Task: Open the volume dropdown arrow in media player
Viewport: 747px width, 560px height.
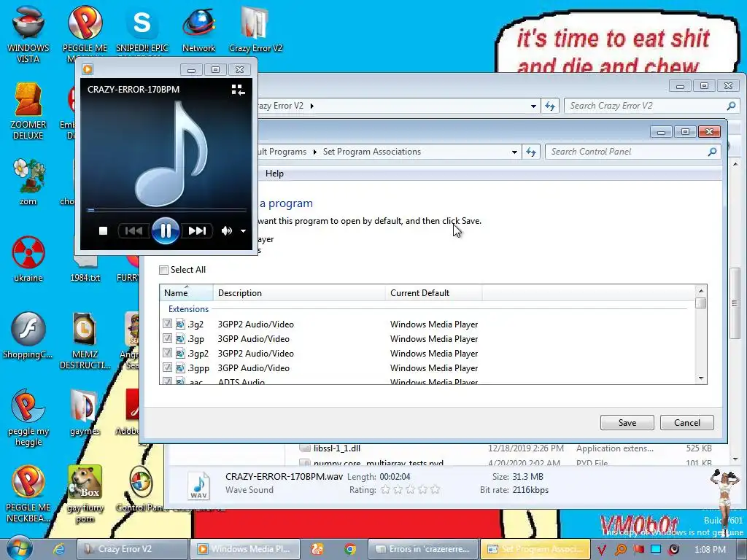Action: coord(243,231)
